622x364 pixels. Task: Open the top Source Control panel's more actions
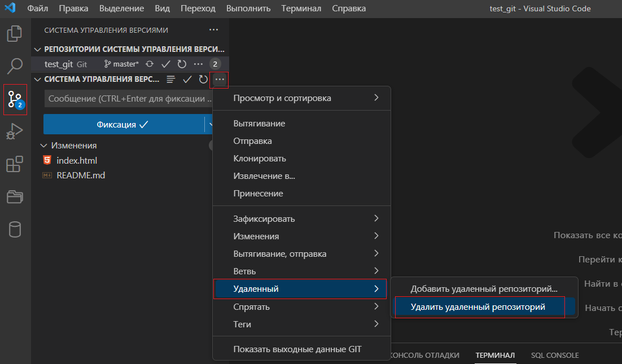point(213,30)
